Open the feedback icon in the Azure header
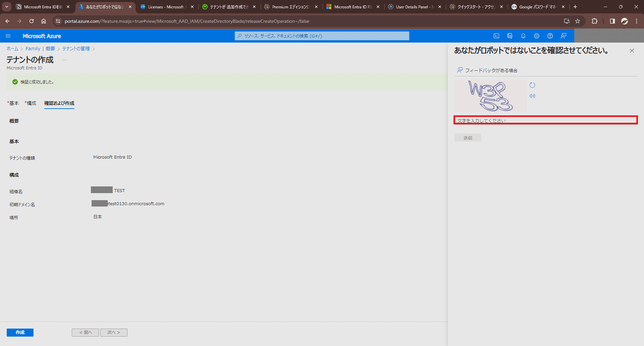This screenshot has width=644, height=346. point(563,36)
